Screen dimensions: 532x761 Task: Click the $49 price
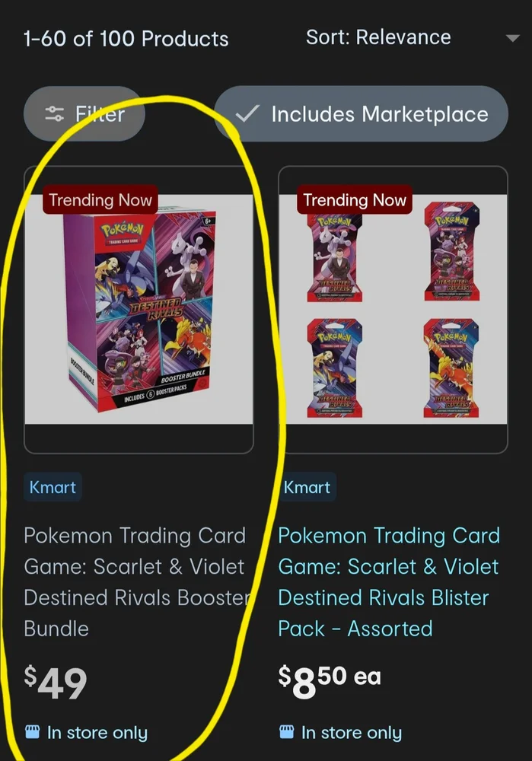point(56,682)
